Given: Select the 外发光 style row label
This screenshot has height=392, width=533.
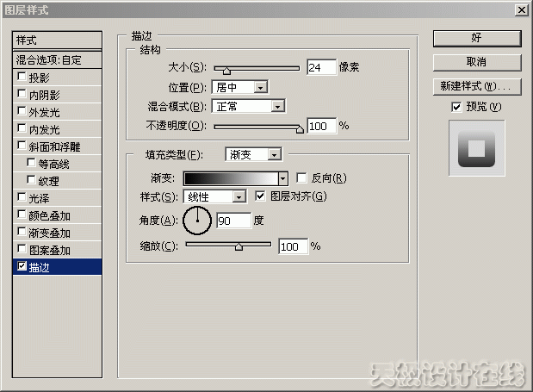Looking at the screenshot, I should [x=44, y=113].
